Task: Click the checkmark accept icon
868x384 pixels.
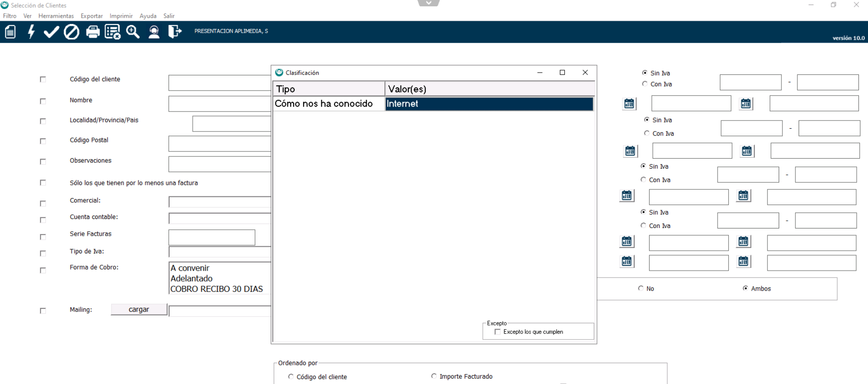Action: (x=51, y=32)
